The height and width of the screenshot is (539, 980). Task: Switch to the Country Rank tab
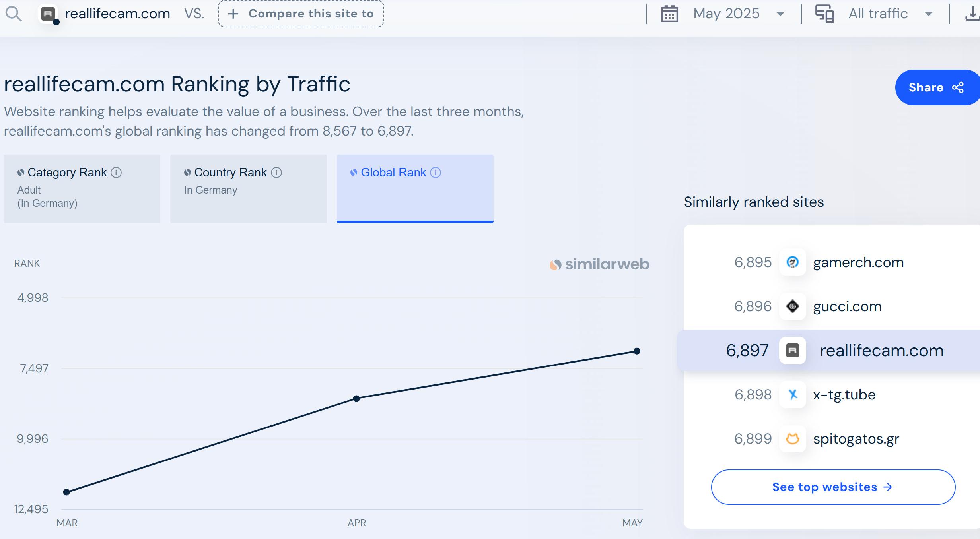pos(248,188)
